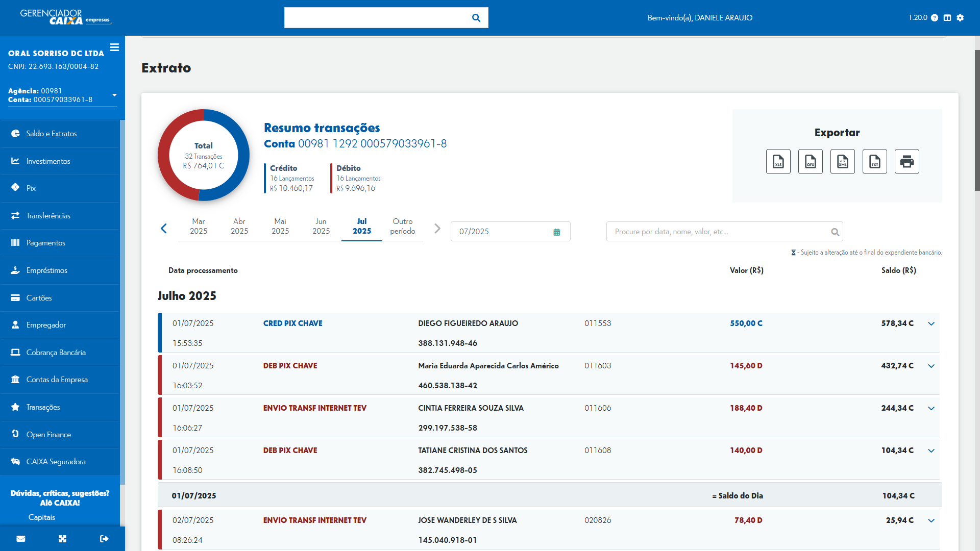Viewport: 980px width, 551px height.
Task: Go to previous months with left arrow
Action: point(164,229)
